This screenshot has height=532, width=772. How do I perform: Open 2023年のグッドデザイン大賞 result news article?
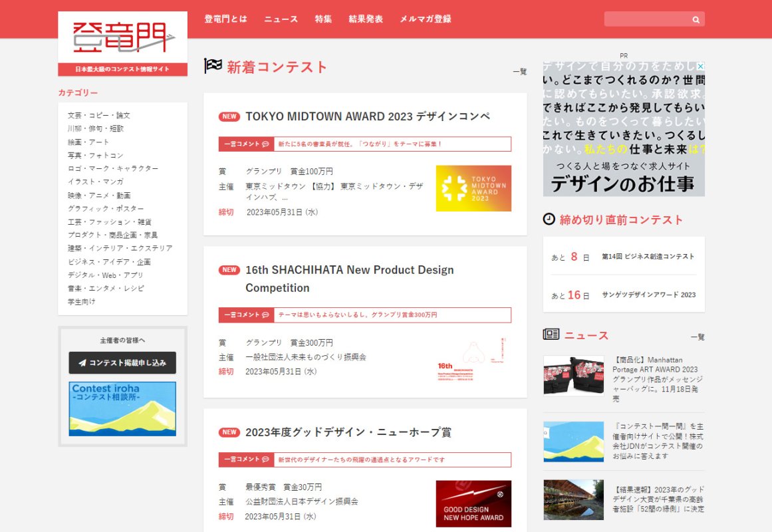658,499
